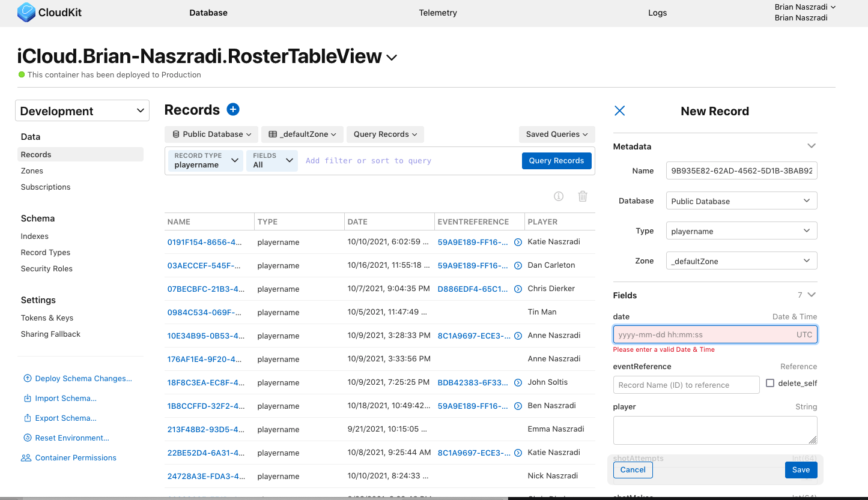The height and width of the screenshot is (500, 868).
Task: Open the Query Records mode dropdown
Action: click(x=385, y=134)
